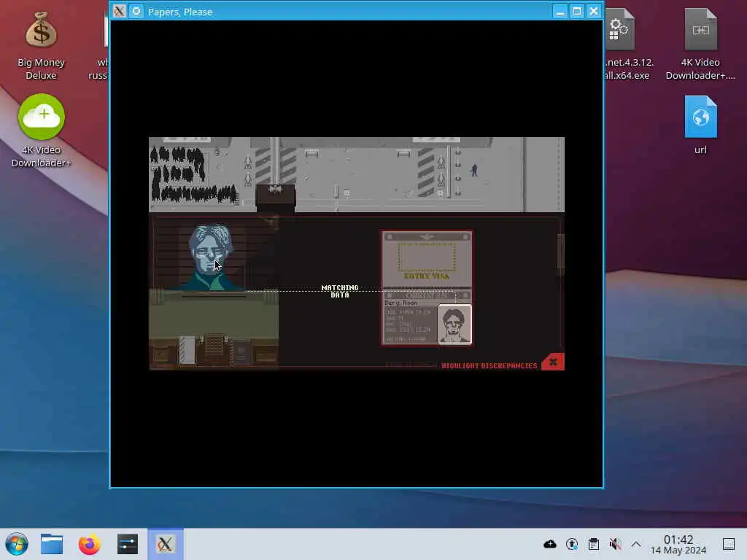Select the X11 app in the taskbar
The image size is (747, 560).
(166, 544)
